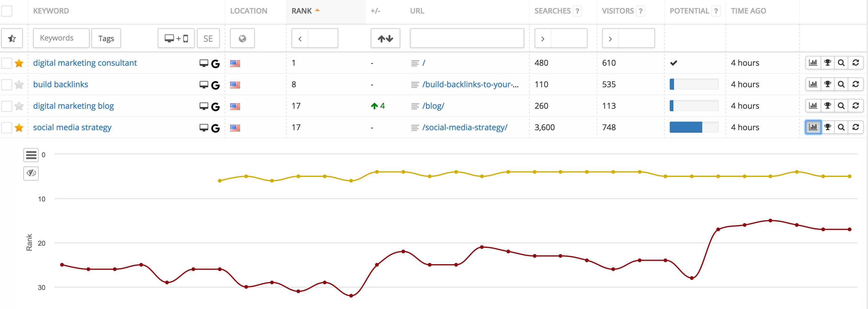
Task: Click help icon next to VISITORS header
Action: point(641,11)
